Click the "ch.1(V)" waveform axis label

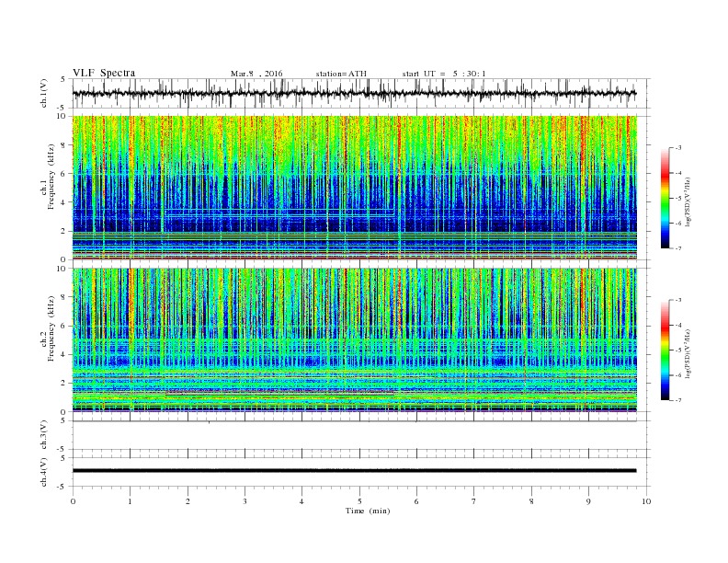(x=44, y=93)
